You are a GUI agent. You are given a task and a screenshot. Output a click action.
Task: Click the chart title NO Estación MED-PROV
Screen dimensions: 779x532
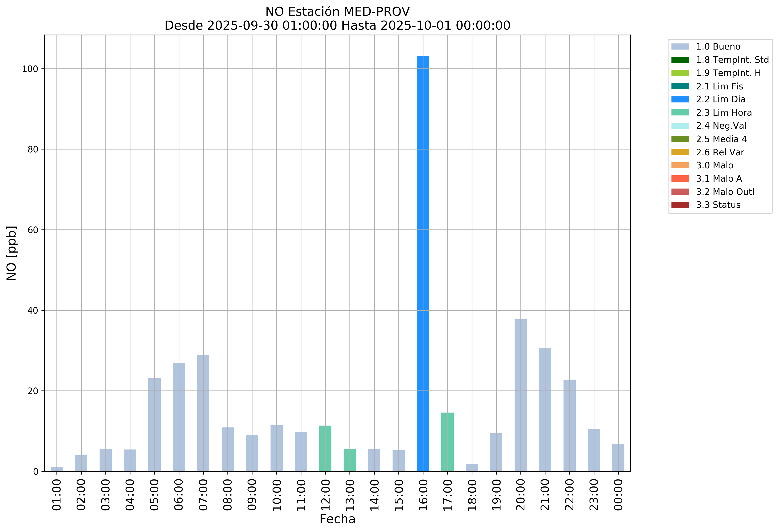click(337, 12)
